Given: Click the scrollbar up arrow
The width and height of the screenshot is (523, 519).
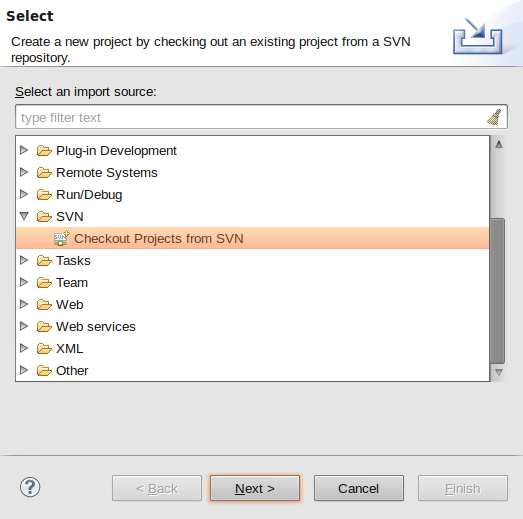Looking at the screenshot, I should click(499, 144).
